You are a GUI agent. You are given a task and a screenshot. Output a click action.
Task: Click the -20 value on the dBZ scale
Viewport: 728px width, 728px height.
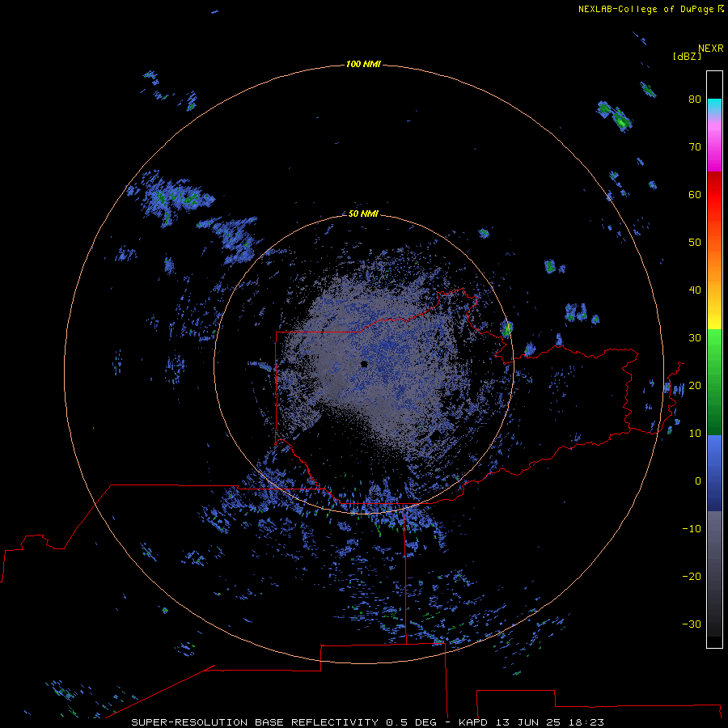(x=692, y=576)
